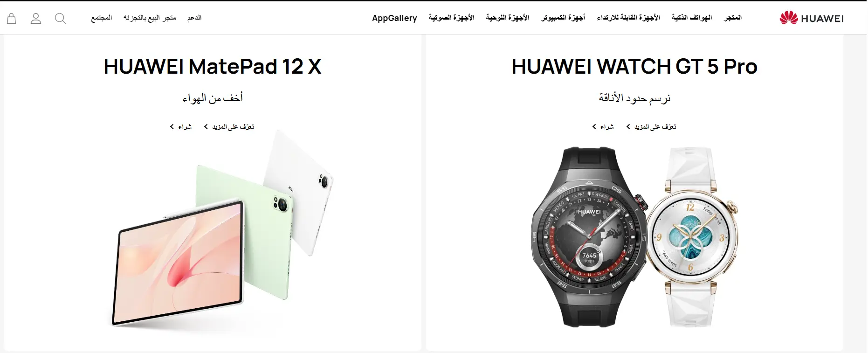Click تعرّف على المزيد under WATCH GT 5 Pro
Image resolution: width=868 pixels, height=353 pixels.
point(651,127)
